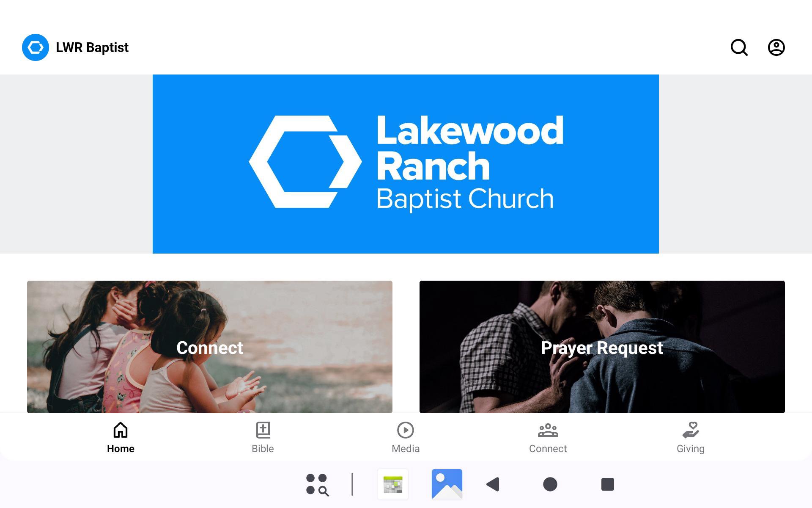Image resolution: width=812 pixels, height=508 pixels.
Task: Open the Giving hand-heart icon
Action: (x=691, y=430)
